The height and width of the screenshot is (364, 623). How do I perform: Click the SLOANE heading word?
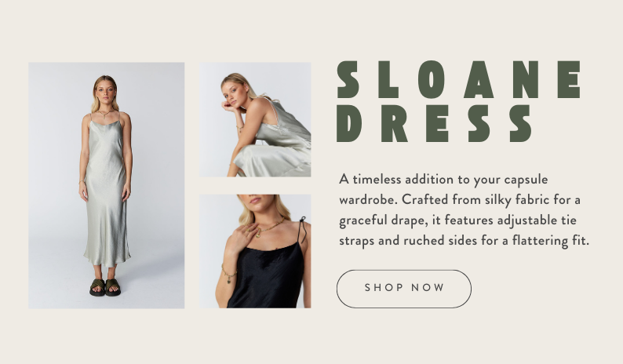click(459, 79)
